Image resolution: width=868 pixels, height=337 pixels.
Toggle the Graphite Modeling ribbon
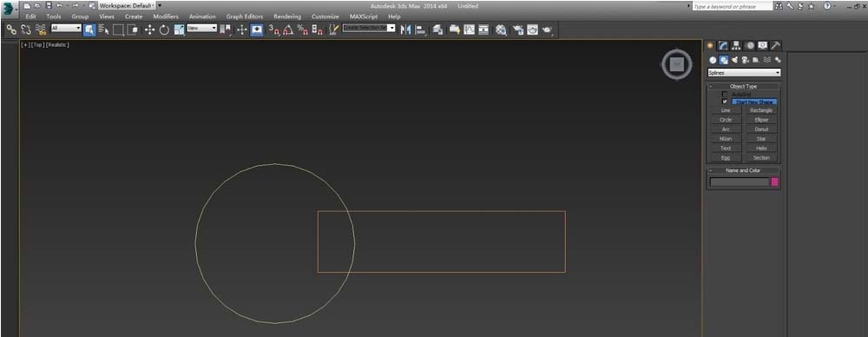[455, 30]
